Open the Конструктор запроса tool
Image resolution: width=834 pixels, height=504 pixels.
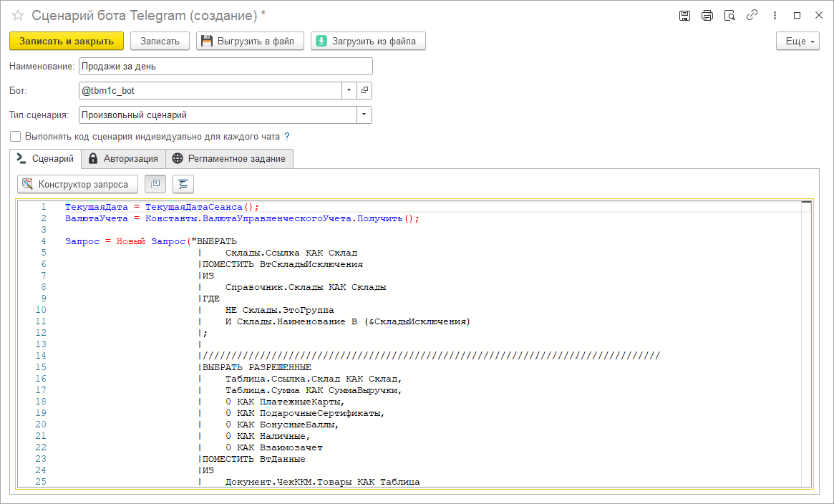tap(77, 184)
